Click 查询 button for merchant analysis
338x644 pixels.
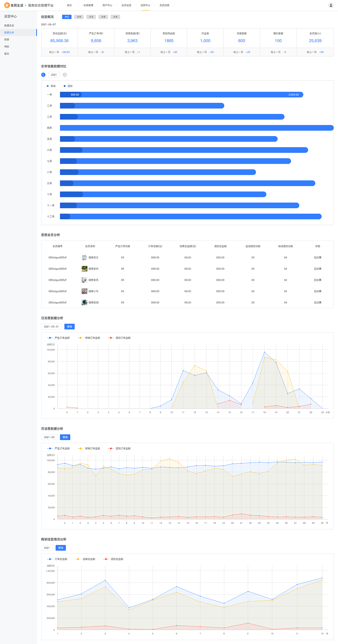click(61, 548)
